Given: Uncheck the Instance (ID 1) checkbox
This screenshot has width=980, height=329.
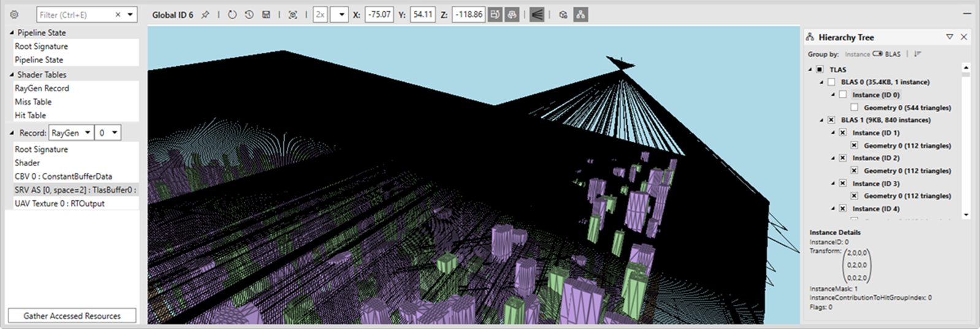Looking at the screenshot, I should 843,133.
